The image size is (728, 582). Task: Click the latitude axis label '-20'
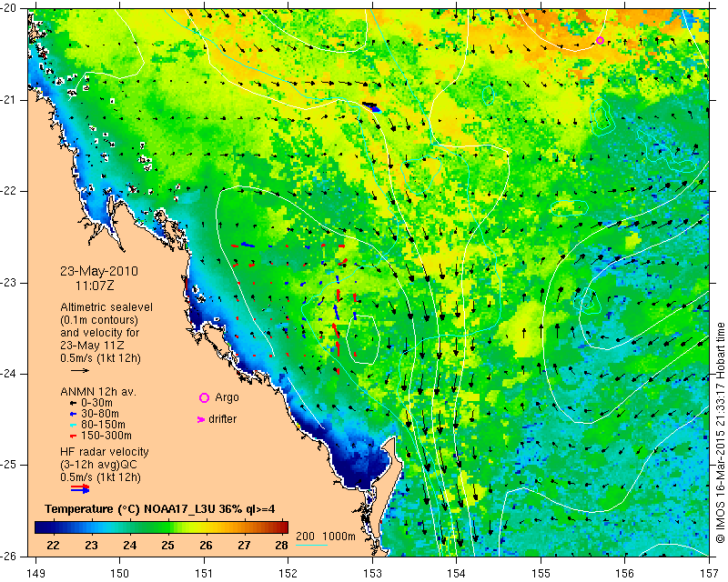(8, 9)
